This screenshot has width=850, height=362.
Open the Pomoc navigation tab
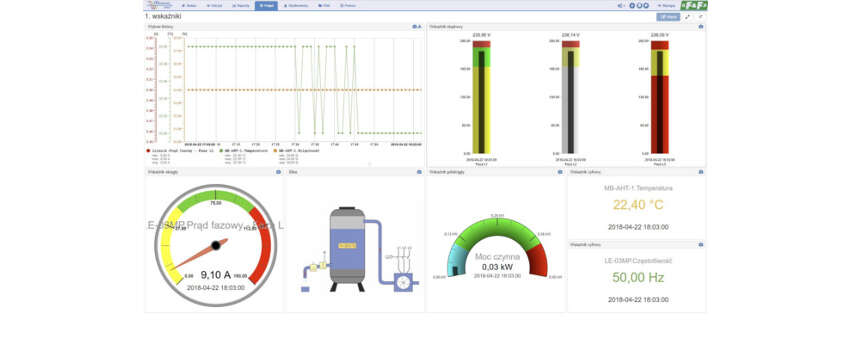tap(348, 5)
